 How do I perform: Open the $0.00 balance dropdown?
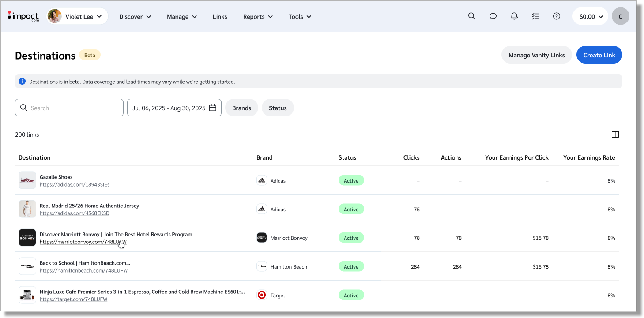tap(590, 16)
